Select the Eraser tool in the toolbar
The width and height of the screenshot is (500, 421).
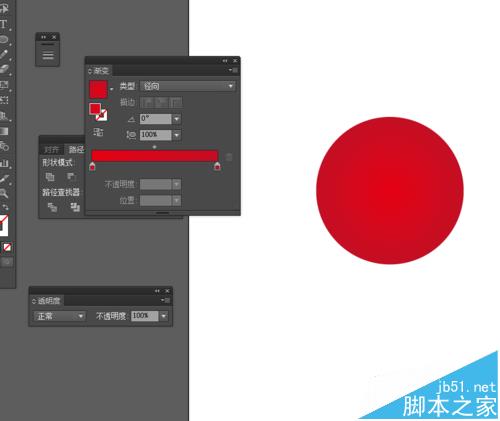click(4, 69)
